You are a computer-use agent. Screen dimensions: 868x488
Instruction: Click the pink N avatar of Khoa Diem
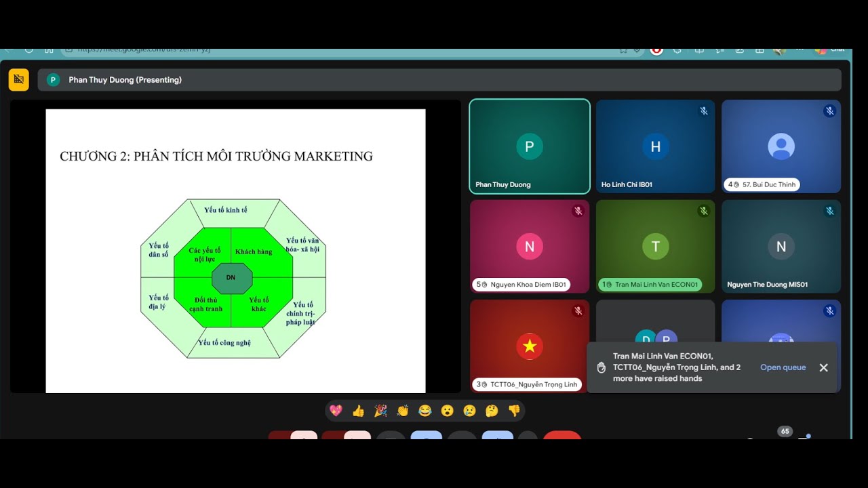tap(530, 247)
